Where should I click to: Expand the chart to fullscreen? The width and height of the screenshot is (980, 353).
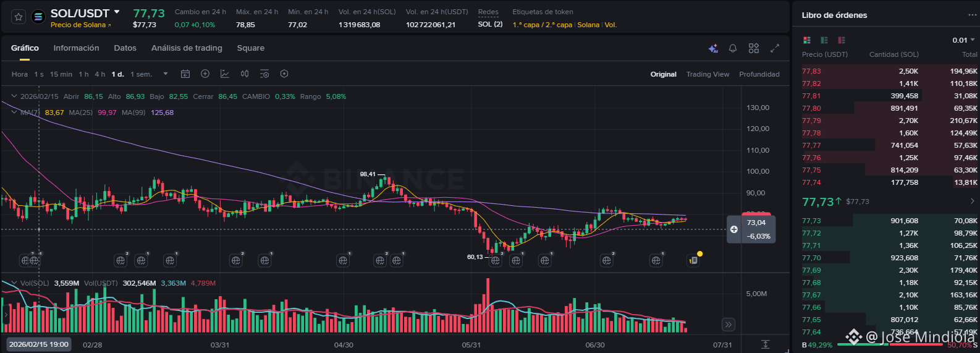(x=775, y=48)
